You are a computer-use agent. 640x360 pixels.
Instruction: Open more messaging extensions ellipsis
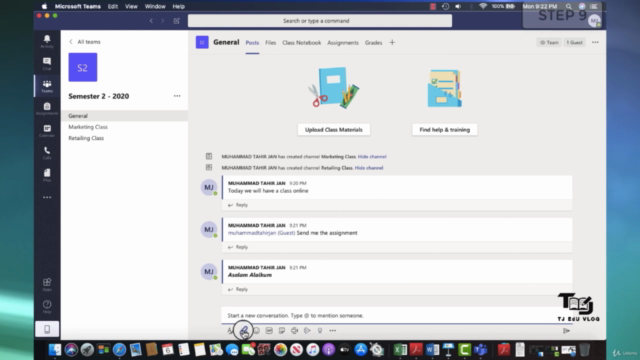(x=333, y=331)
